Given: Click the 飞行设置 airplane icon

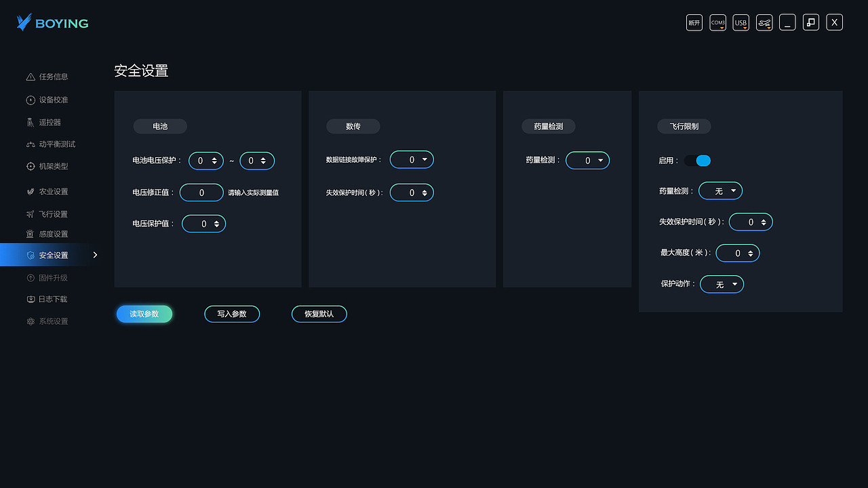Looking at the screenshot, I should click(31, 214).
